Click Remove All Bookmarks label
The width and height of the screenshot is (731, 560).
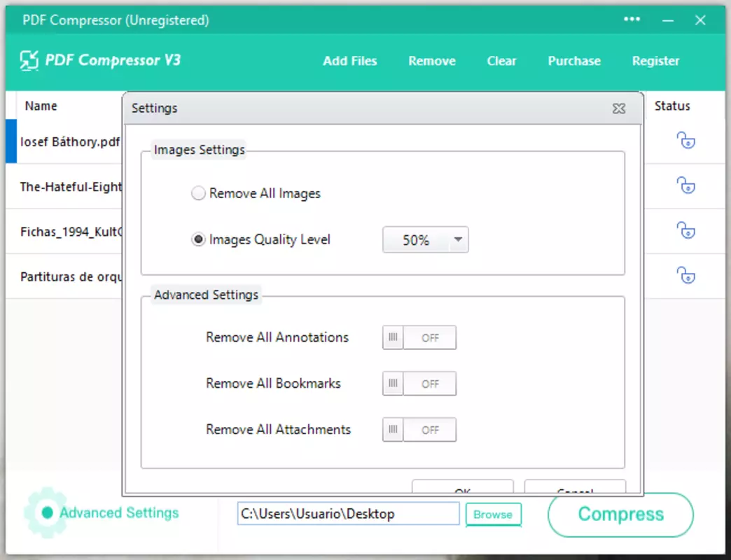273,384
